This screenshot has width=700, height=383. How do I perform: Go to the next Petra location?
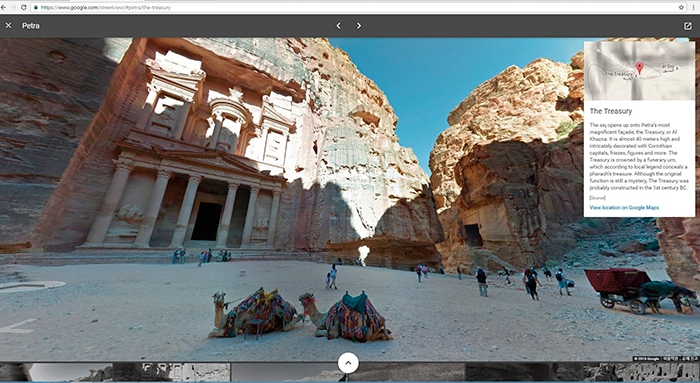[358, 26]
